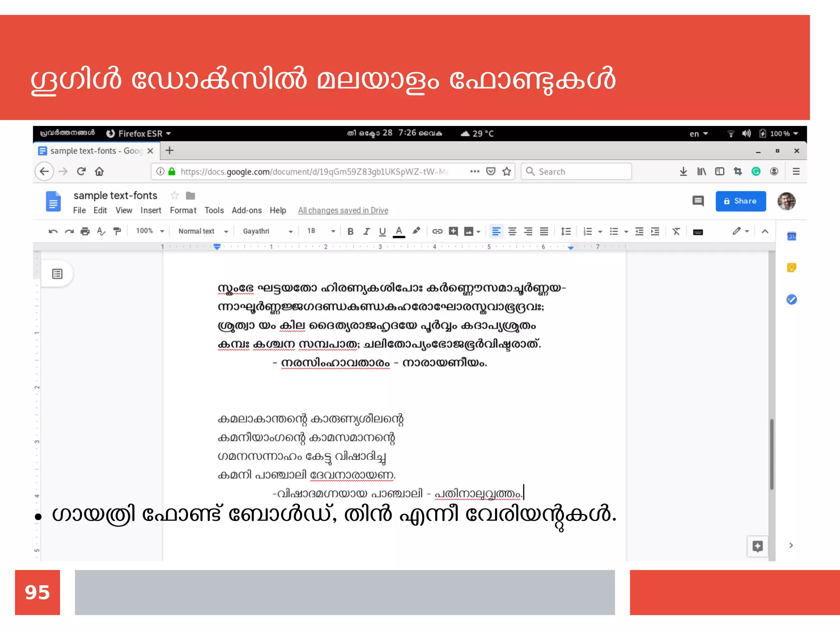
Task: Open the Tools menu
Action: 214,210
